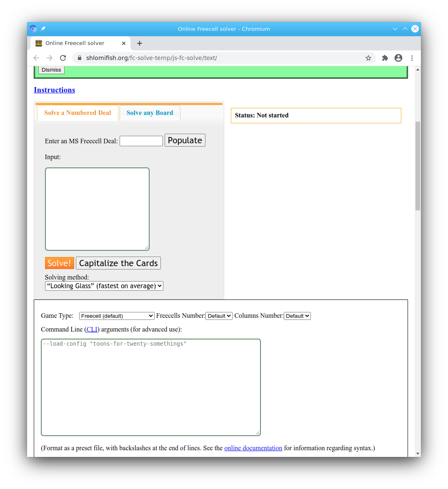Switch to the Solve a Numbered Deal tab
This screenshot has width=448, height=489.
pos(78,113)
